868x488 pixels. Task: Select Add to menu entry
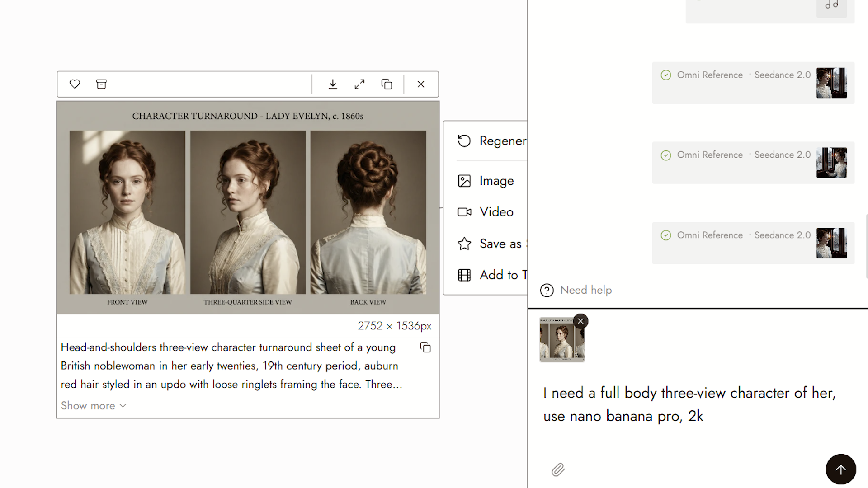492,275
